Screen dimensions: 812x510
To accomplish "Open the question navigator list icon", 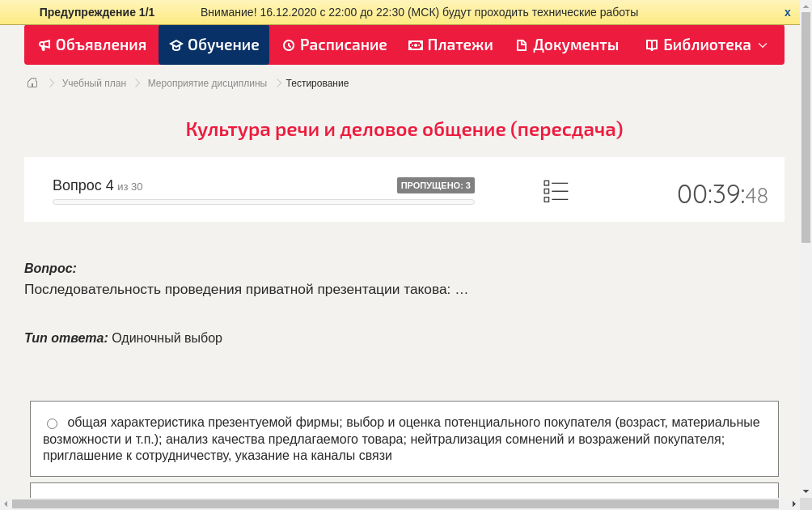I will pyautogui.click(x=556, y=191).
